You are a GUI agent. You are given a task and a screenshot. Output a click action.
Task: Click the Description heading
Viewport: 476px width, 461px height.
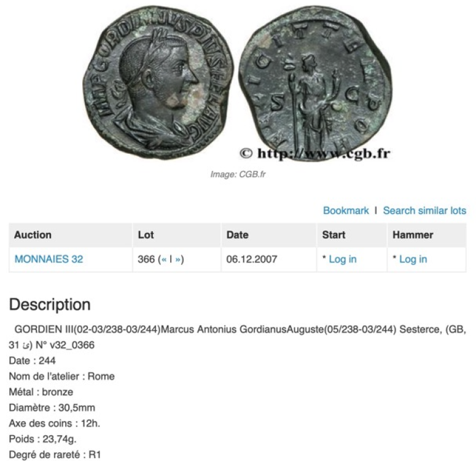[50, 304]
